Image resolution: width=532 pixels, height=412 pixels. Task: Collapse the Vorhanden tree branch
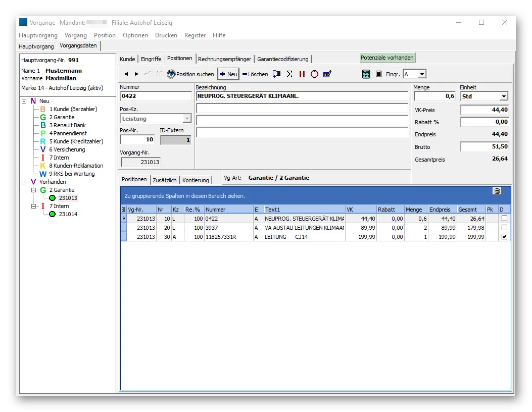click(23, 181)
